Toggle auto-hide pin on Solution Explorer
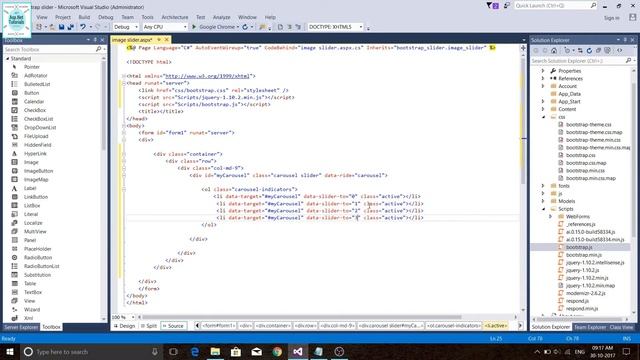Image resolution: width=640 pixels, height=360 pixels. coord(625,40)
